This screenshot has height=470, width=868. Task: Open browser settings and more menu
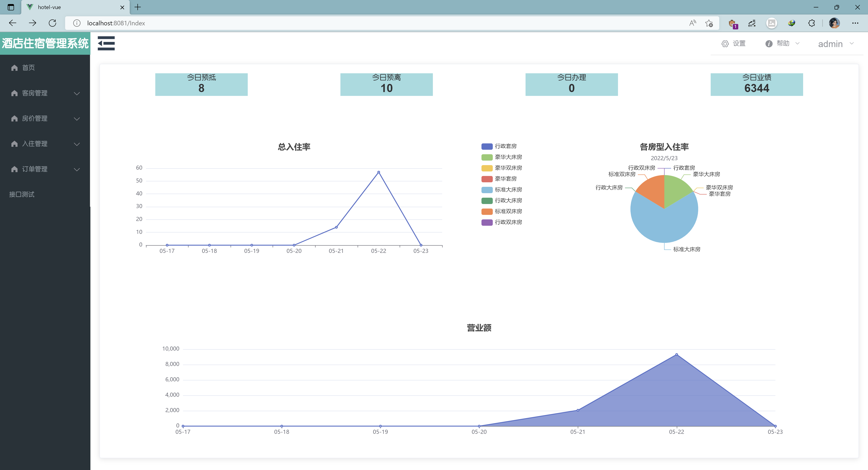855,23
